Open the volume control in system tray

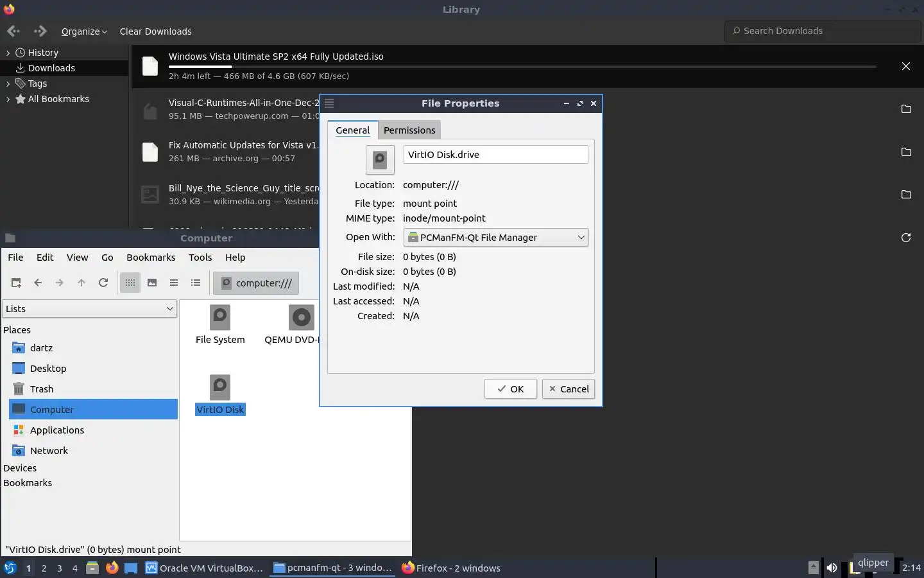(x=832, y=568)
